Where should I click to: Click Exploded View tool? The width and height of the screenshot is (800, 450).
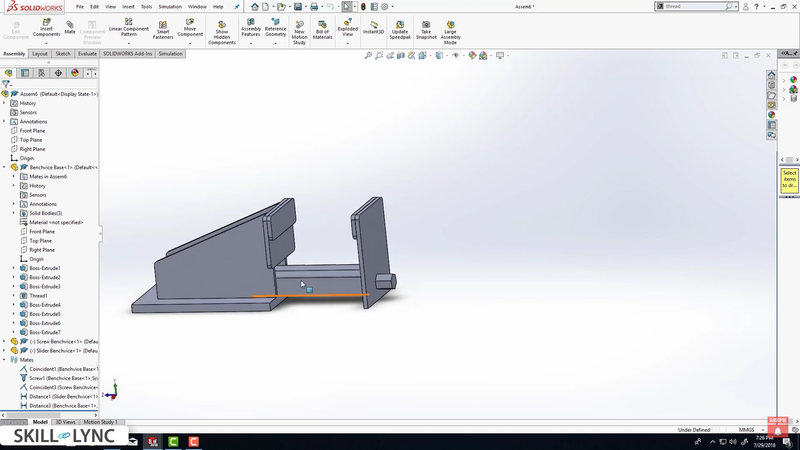[347, 29]
